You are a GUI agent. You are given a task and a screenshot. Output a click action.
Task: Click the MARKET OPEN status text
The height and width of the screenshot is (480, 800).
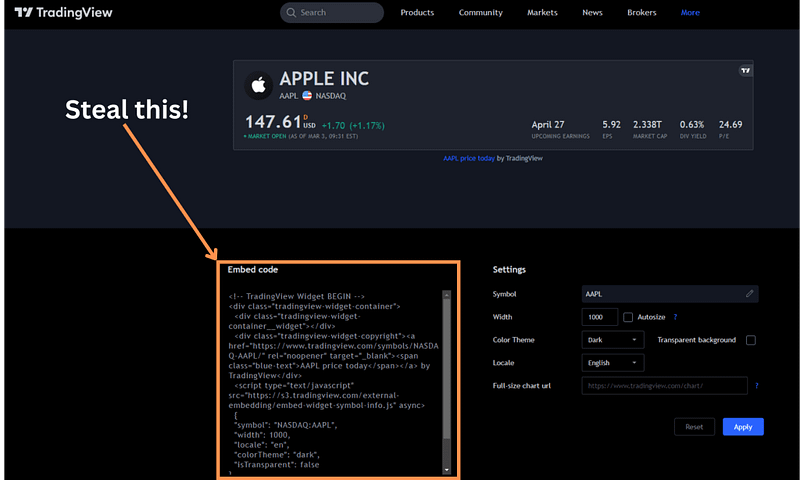[267, 136]
